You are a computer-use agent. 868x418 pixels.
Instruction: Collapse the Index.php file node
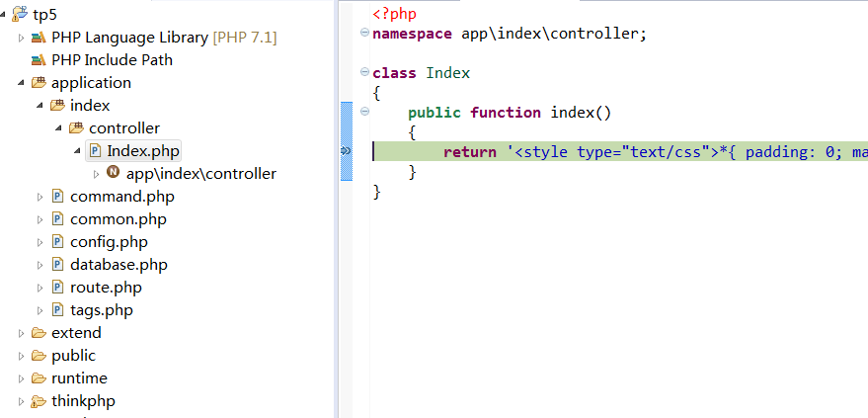[x=77, y=151]
